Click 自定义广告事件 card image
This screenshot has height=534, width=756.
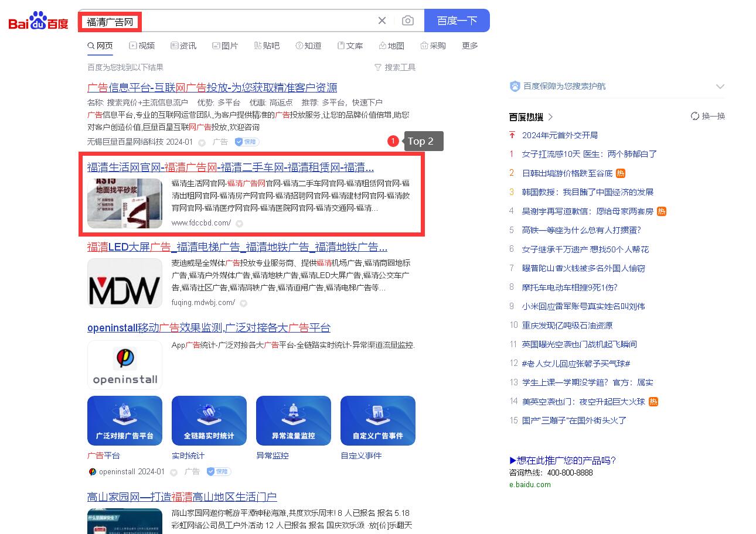tap(378, 420)
